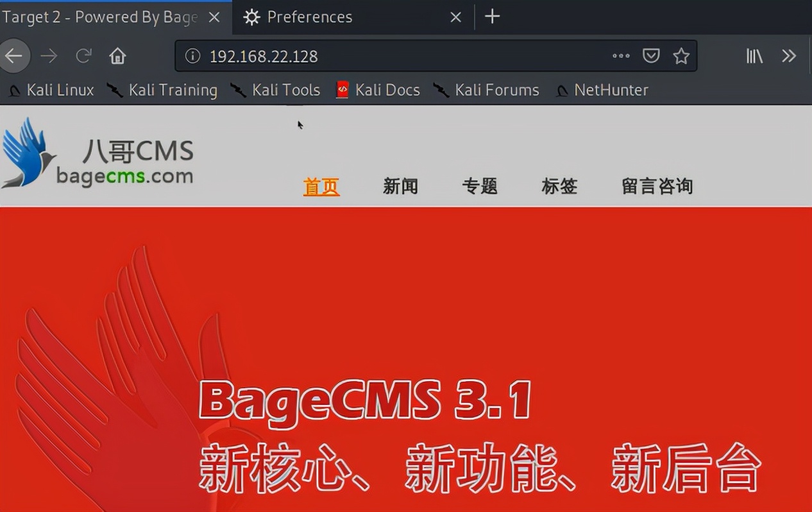The height and width of the screenshot is (512, 812).
Task: Click the 新闻 navigation link
Action: tap(400, 186)
